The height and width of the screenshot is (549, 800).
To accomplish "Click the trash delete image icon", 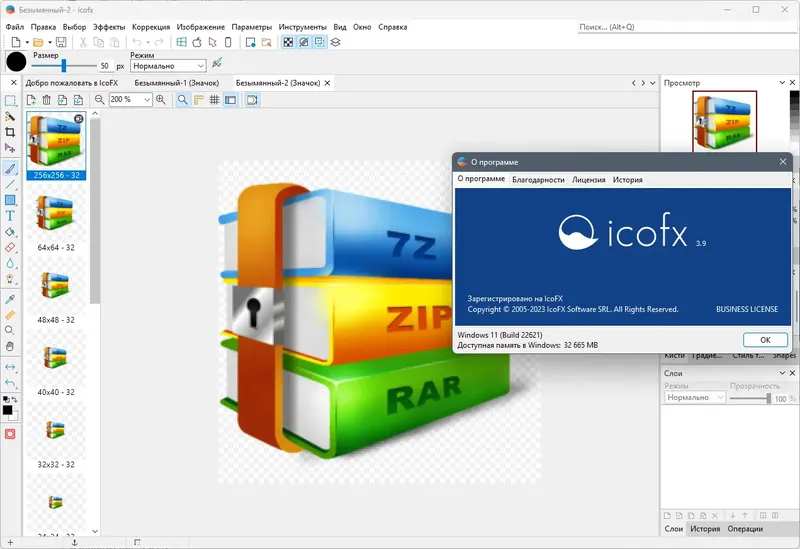I will coord(46,100).
